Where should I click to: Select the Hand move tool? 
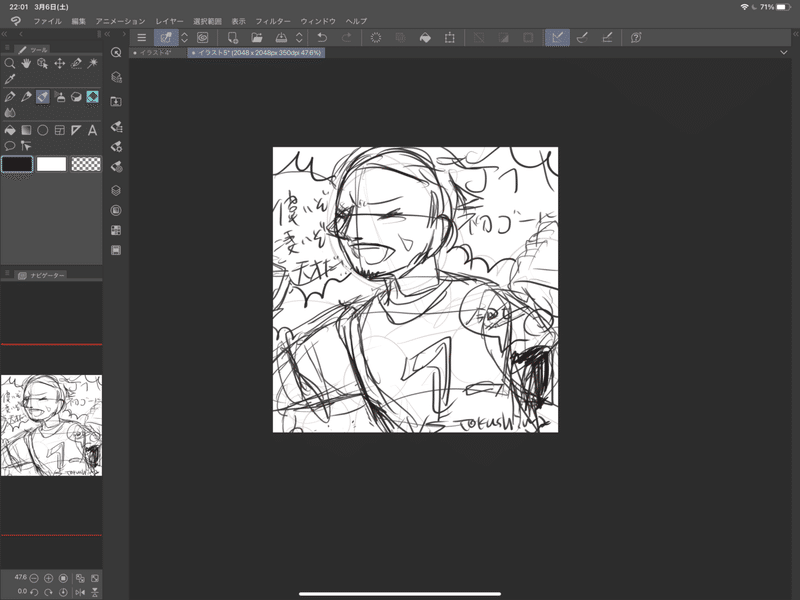pyautogui.click(x=26, y=63)
